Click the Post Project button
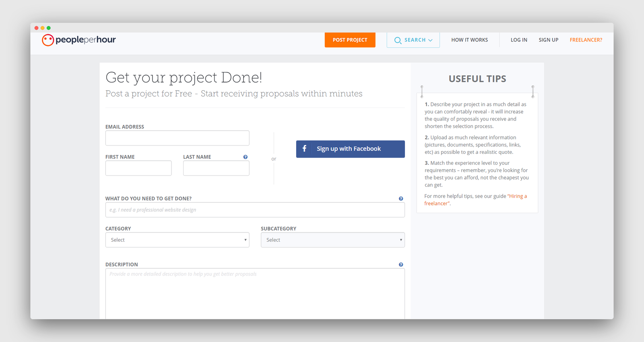Screen dimensions: 644x342 tap(350, 40)
